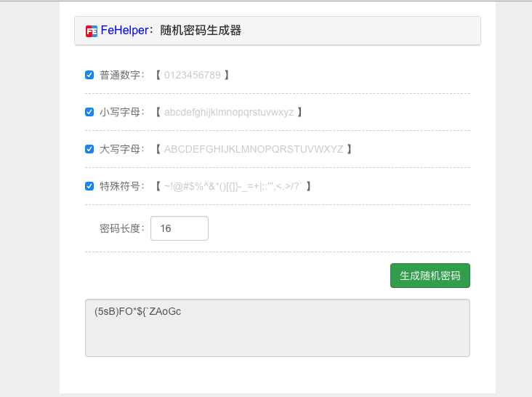Image resolution: width=532 pixels, height=397 pixels.
Task: Uncheck the 普通数字 checkbox
Action: [x=89, y=75]
